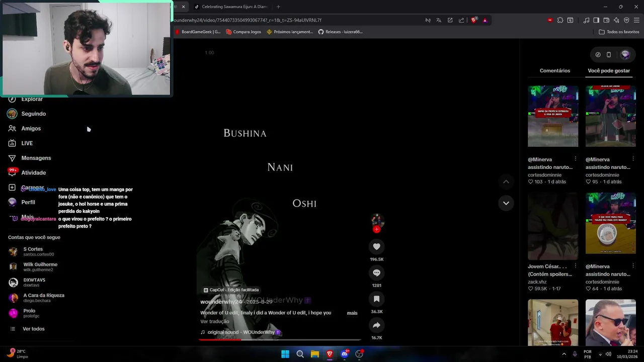Viewport: 644px width, 362px height.
Task: Open the TikTok coins icon in top pill
Action: [x=598, y=55]
